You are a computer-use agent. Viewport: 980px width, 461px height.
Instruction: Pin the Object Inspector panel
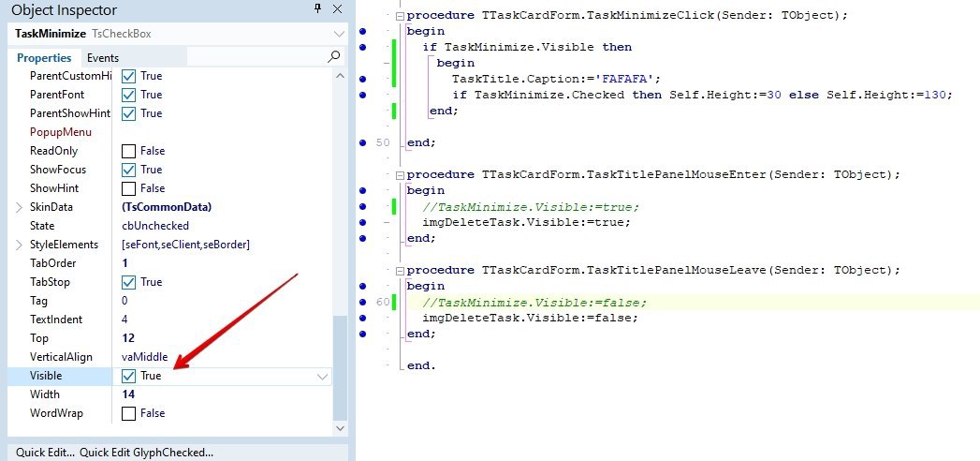(317, 8)
